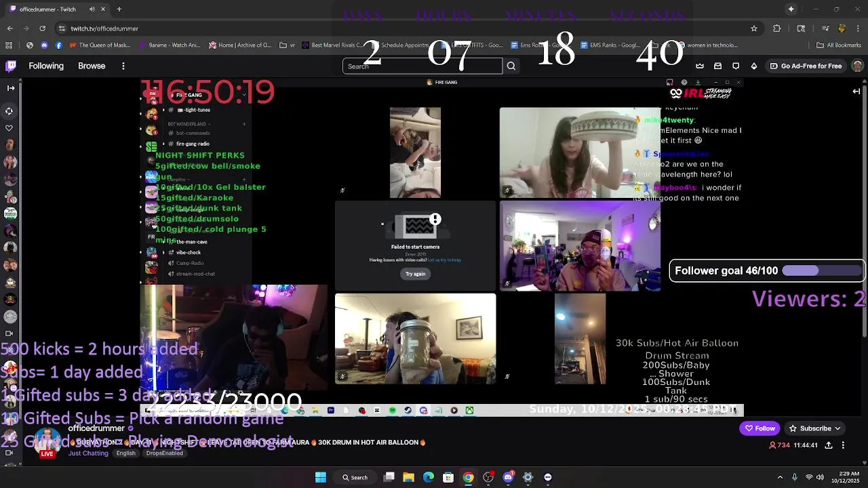Open Chrome extensions puzzle icon

(x=777, y=28)
